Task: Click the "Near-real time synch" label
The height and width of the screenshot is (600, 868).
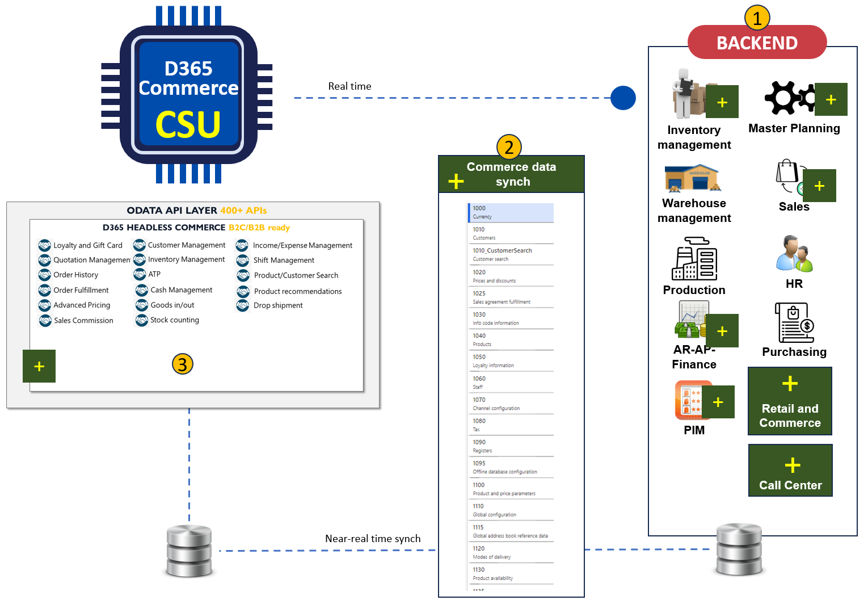Action: pyautogui.click(x=373, y=539)
